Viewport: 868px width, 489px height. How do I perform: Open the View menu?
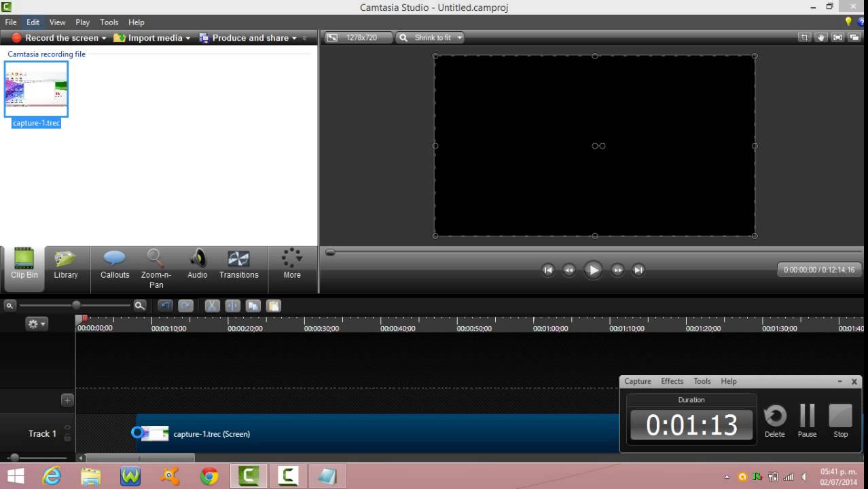[x=58, y=22]
